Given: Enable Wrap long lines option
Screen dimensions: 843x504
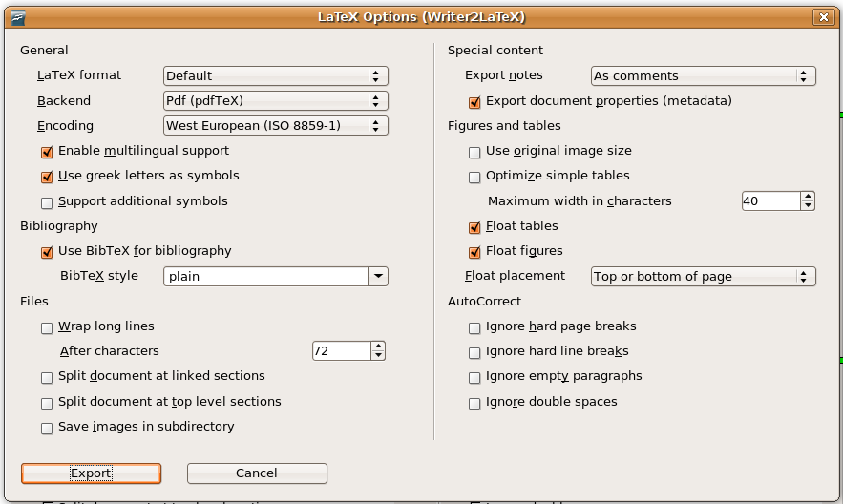Looking at the screenshot, I should click(47, 327).
